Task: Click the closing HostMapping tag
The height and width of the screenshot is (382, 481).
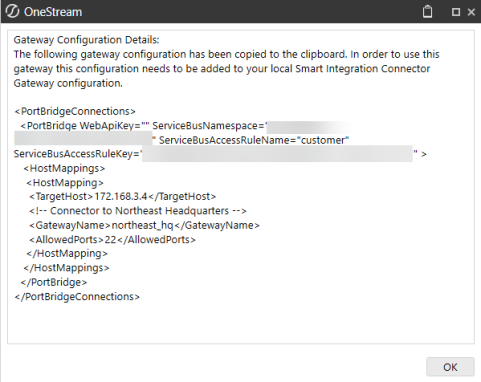Action: [x=67, y=254]
